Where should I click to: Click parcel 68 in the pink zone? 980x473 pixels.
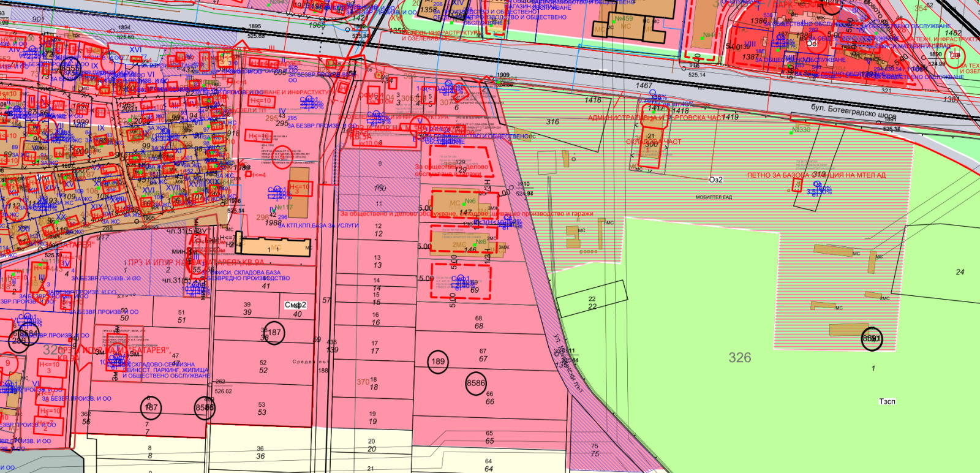[x=478, y=322]
